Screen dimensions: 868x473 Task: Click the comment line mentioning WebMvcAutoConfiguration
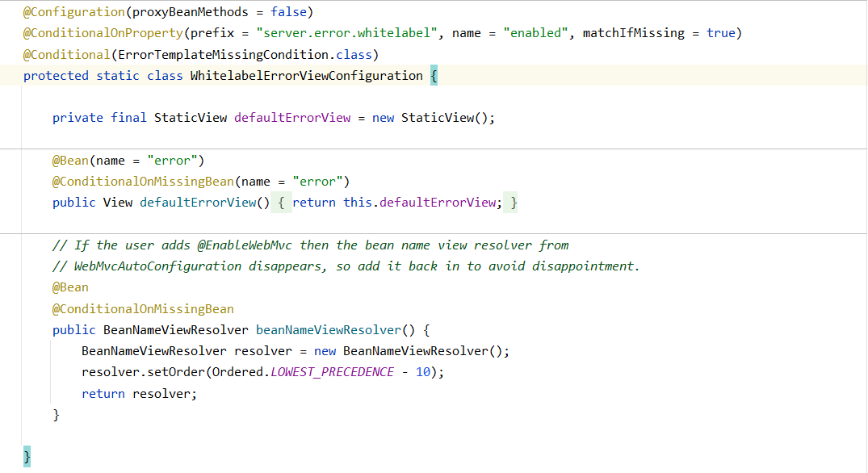pyautogui.click(x=346, y=266)
